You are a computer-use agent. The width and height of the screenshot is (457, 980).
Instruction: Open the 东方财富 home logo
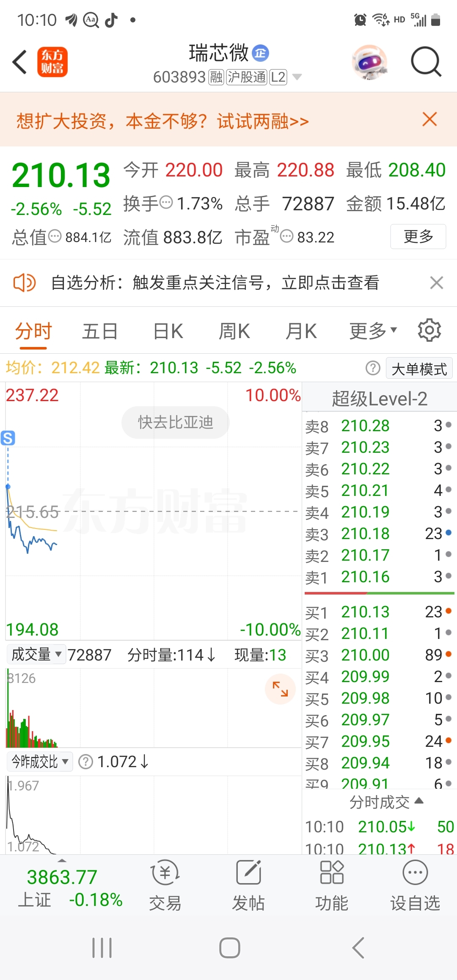point(52,62)
